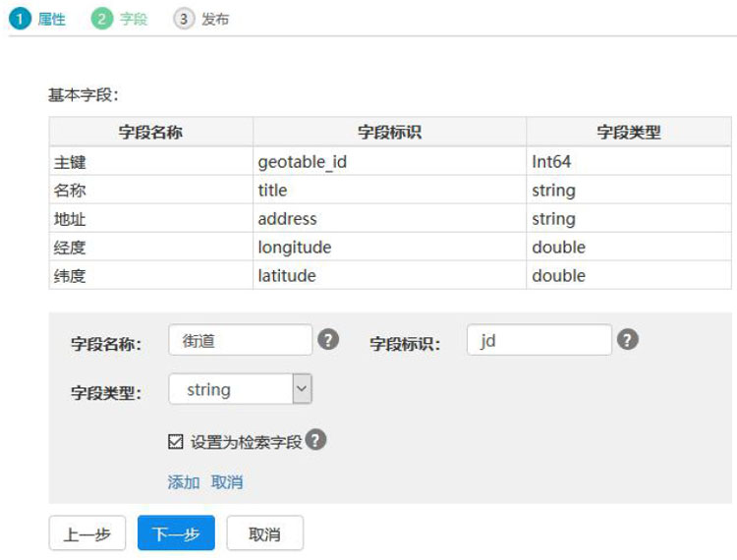Select the 名称 cell
Screen dimensions: 737x560
coord(151,191)
